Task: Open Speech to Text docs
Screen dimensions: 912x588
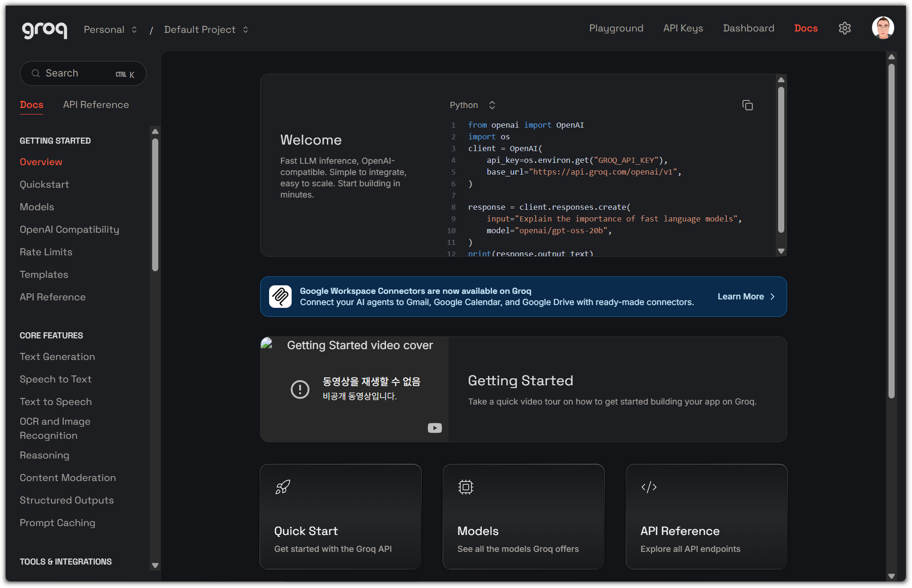Action: click(x=55, y=379)
